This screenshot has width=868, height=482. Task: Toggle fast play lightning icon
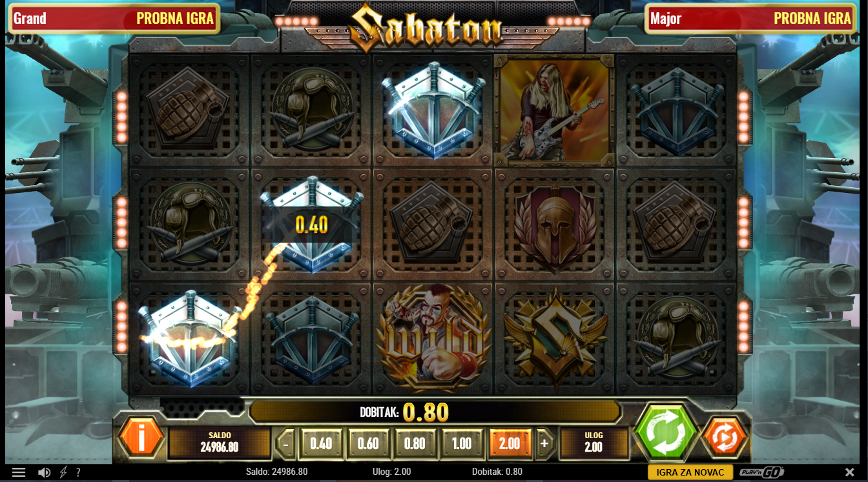click(63, 472)
